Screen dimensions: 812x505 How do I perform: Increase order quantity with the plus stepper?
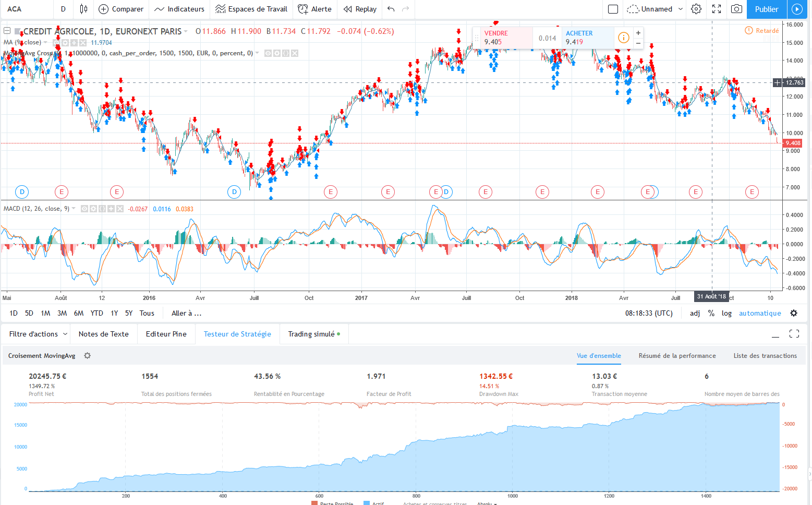pyautogui.click(x=638, y=33)
